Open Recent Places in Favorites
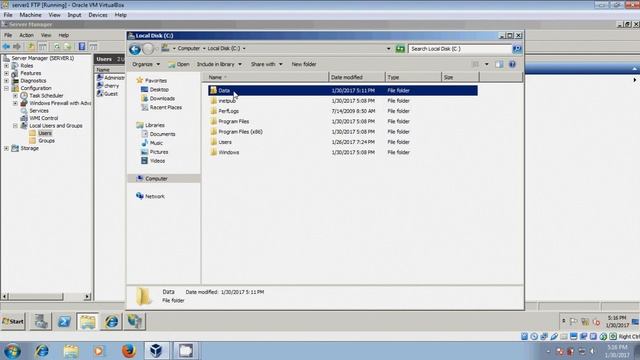This screenshot has width=640, height=360. [x=165, y=107]
